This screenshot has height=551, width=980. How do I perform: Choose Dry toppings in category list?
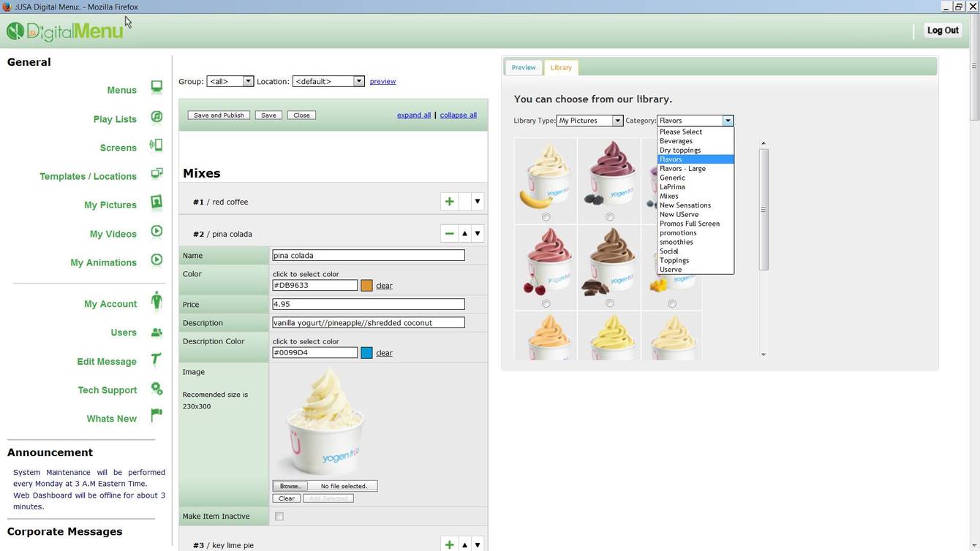point(680,150)
